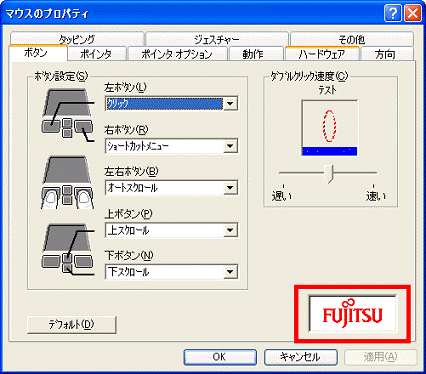Click the FUJITSU logo
Screen dimensions: 426x374
pyautogui.click(x=353, y=313)
